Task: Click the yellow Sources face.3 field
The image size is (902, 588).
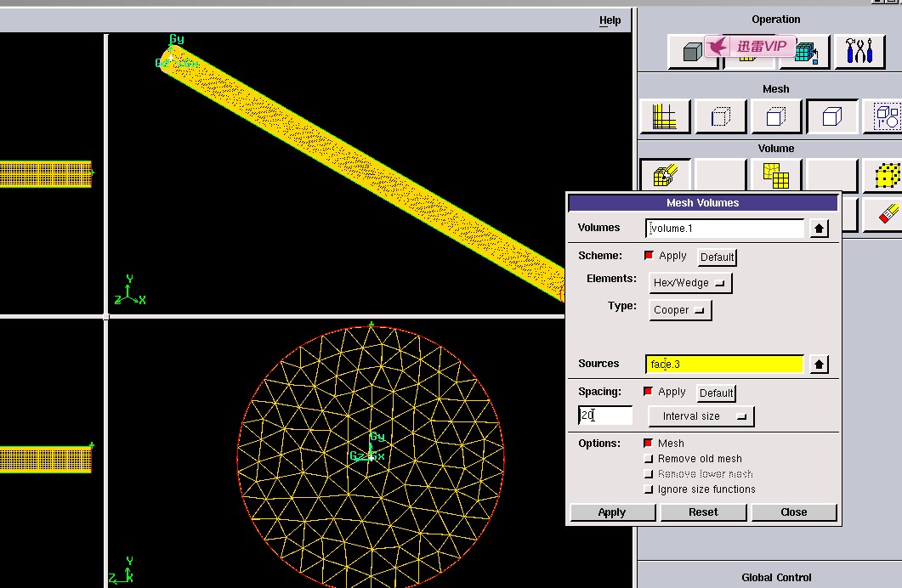Action: (x=724, y=365)
